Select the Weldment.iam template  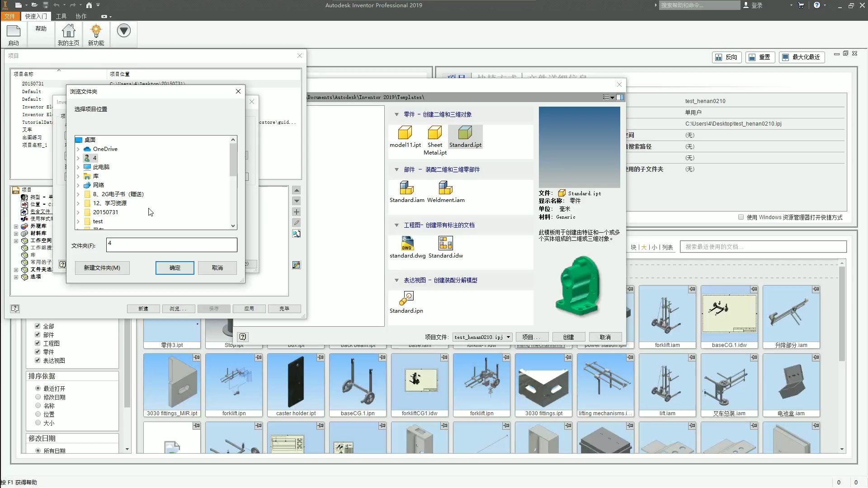tap(446, 192)
